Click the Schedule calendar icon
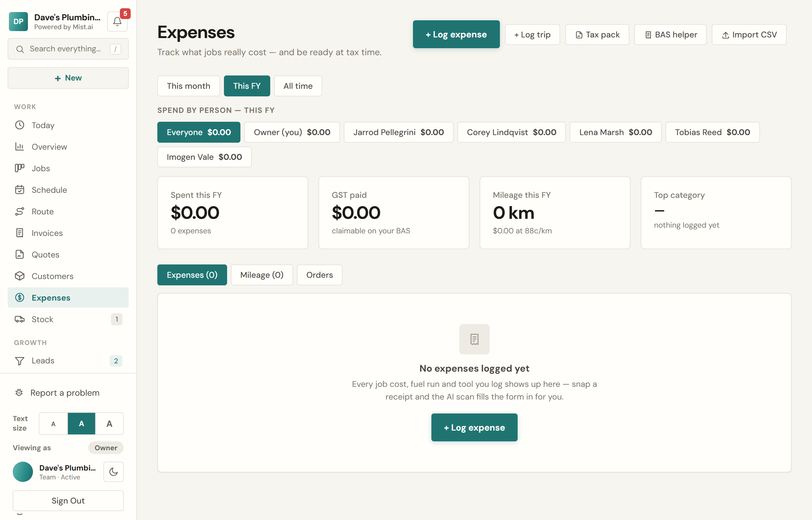This screenshot has height=520, width=812. click(x=20, y=190)
